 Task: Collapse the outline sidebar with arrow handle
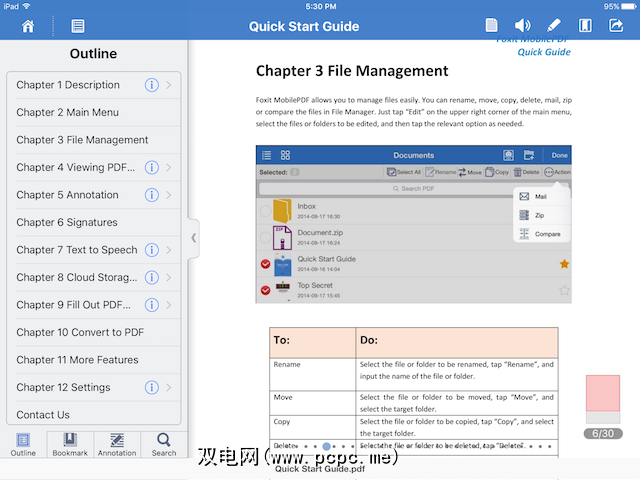click(194, 238)
